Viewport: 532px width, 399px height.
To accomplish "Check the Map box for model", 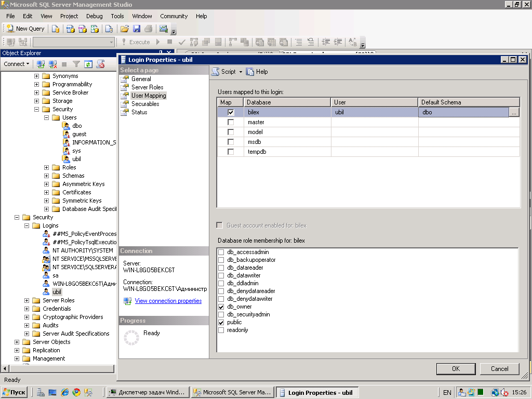I will point(231,132).
